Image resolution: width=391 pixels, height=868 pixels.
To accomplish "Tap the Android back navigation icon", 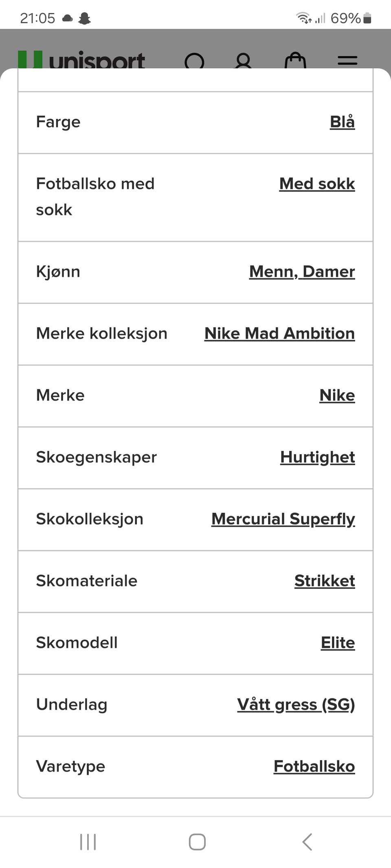I will pyautogui.click(x=308, y=842).
